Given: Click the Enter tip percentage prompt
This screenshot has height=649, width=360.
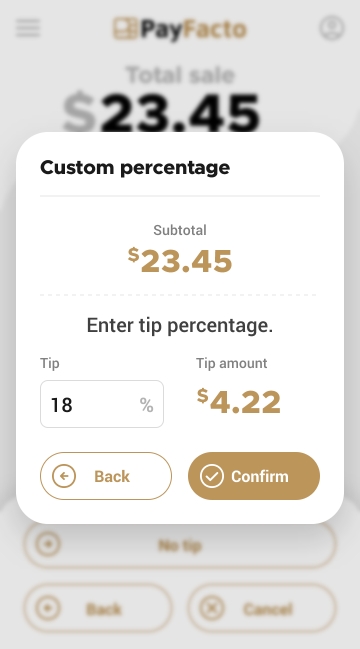Looking at the screenshot, I should 180,325.
